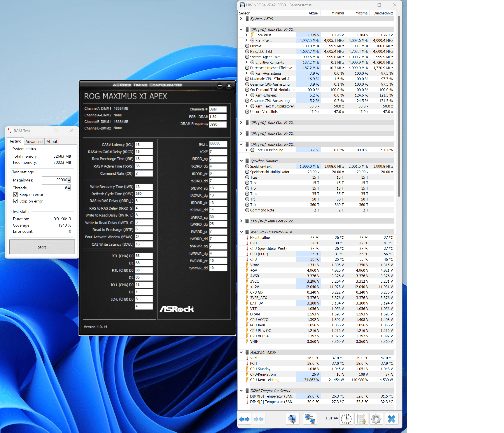Click the network computers remote icon
The width and height of the screenshot is (504, 433).
(310, 419)
